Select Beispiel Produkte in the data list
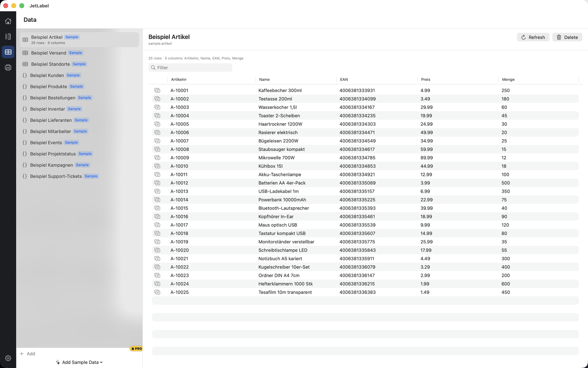The width and height of the screenshot is (588, 368). pyautogui.click(x=79, y=86)
